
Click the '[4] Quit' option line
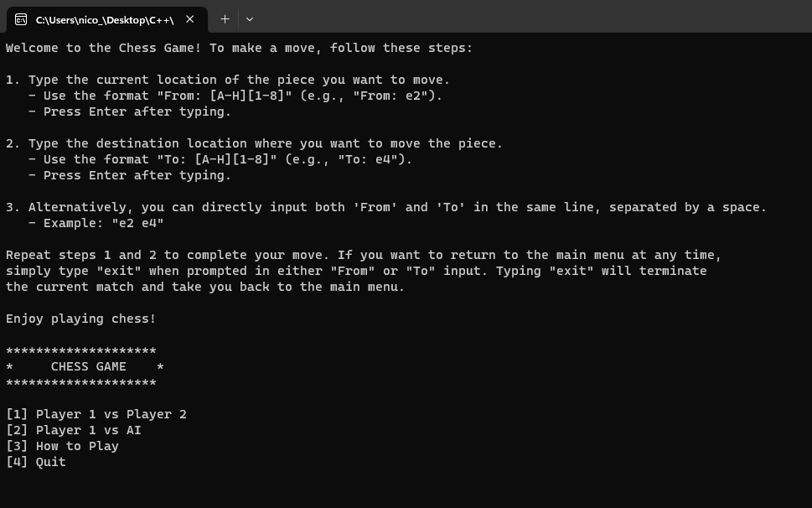pyautogui.click(x=36, y=462)
